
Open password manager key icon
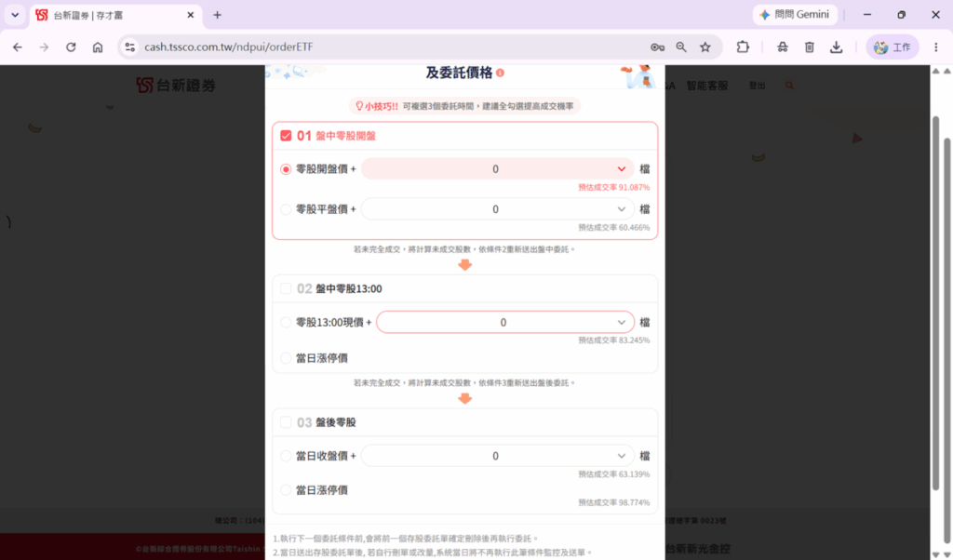[x=657, y=47]
